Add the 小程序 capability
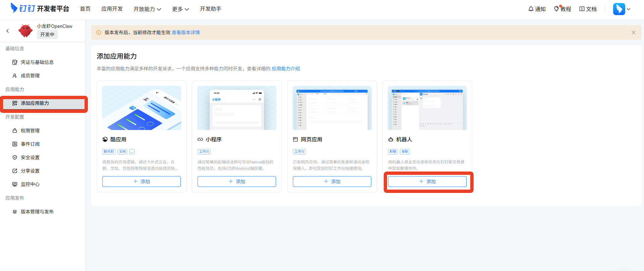 [x=236, y=182]
